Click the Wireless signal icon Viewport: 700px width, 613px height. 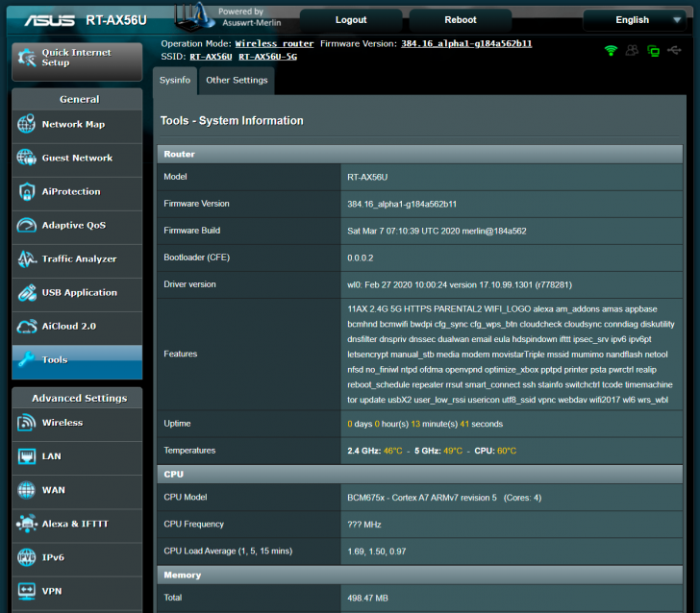tap(26, 423)
